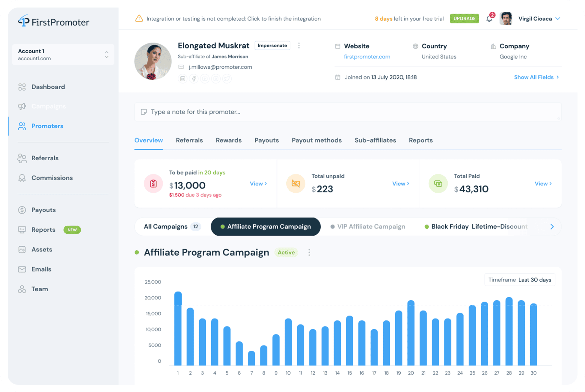The width and height of the screenshot is (585, 392).
Task: Click the promoter note input field
Action: click(x=348, y=112)
